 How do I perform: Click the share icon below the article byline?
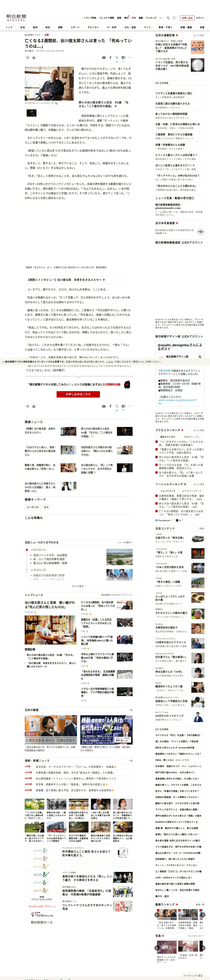click(27, 57)
